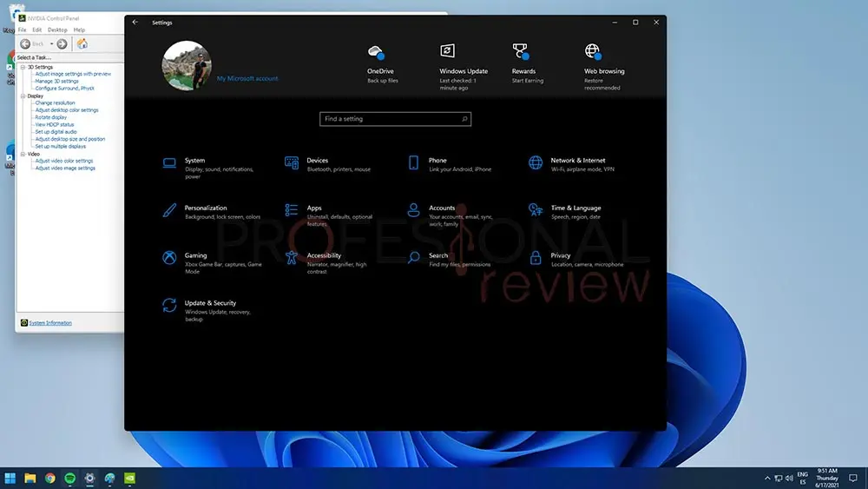Select Adjust desktop size and position

[x=70, y=139]
